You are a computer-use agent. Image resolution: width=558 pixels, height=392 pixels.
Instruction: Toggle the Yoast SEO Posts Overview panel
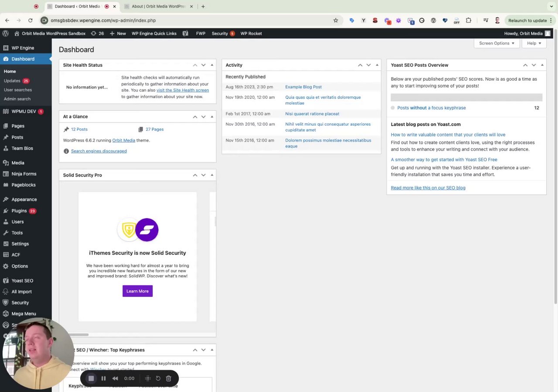click(542, 65)
